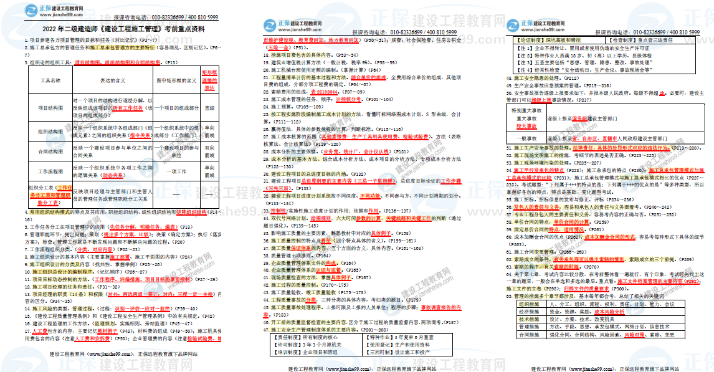Select the 合同结构图 table row label
The width and height of the screenshot is (714, 372).
[x=50, y=151]
